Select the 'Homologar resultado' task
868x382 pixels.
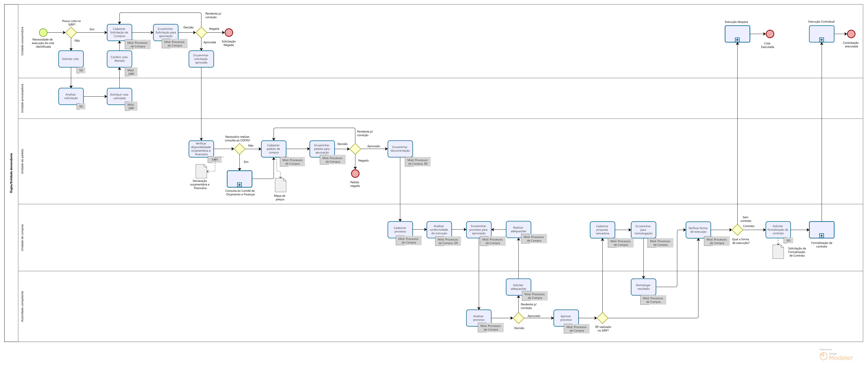644,287
